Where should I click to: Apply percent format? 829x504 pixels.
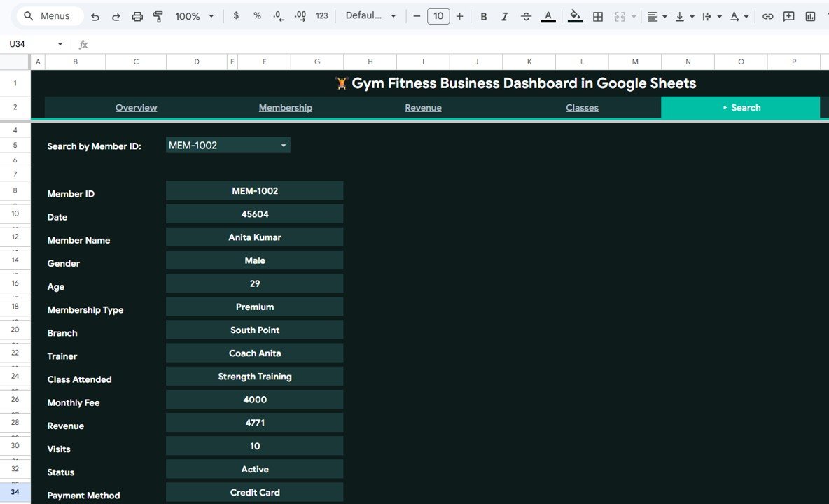click(x=256, y=15)
